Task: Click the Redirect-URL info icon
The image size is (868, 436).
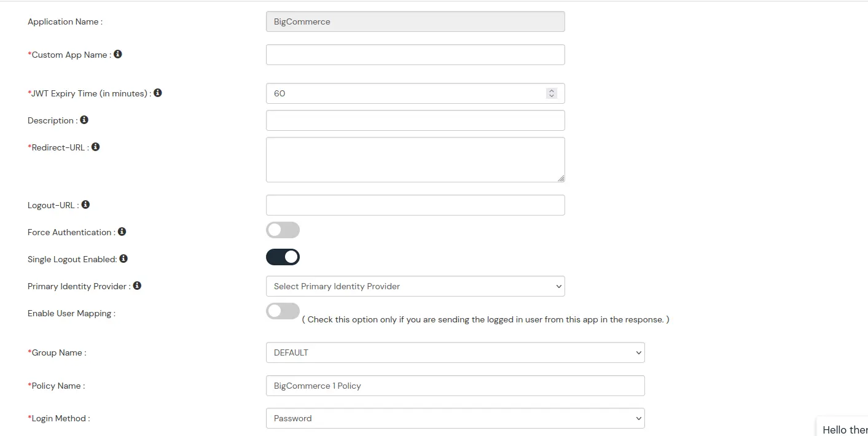Action: (95, 146)
